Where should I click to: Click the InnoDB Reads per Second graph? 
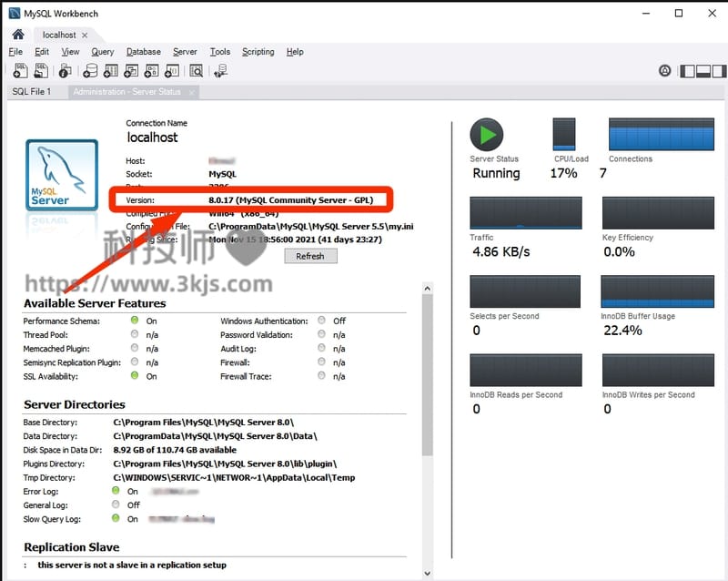point(526,370)
